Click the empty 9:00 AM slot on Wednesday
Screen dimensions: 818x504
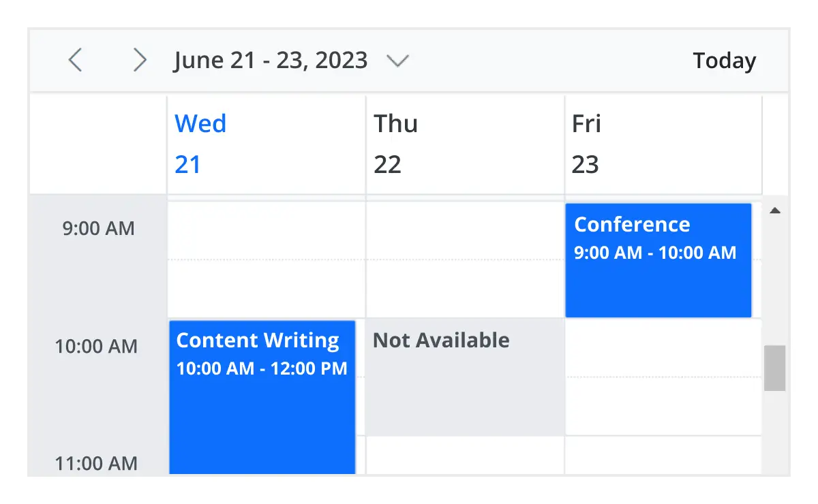coord(266,259)
